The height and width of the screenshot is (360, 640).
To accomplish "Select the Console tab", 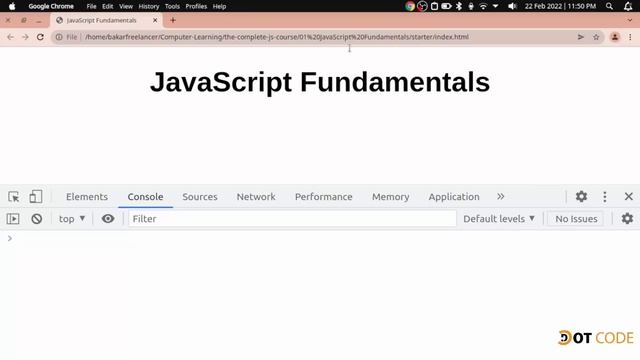I will [145, 197].
